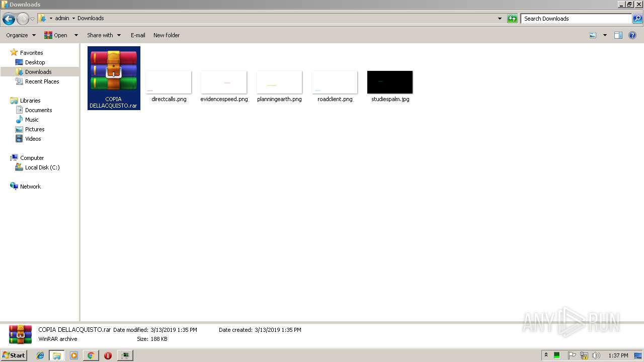Select Computer in navigation pane
Image resolution: width=644 pixels, height=362 pixels.
pos(32,158)
